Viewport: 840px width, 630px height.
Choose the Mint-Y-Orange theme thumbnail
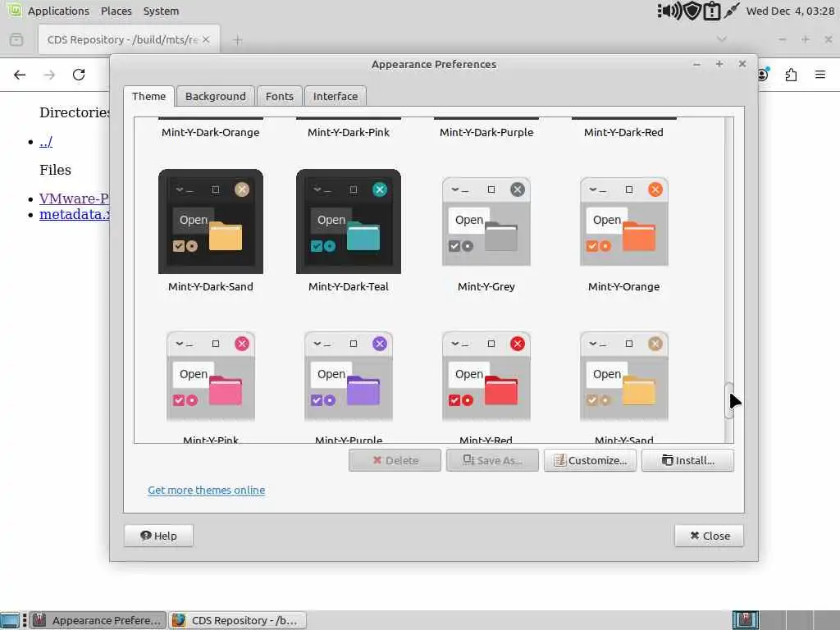624,221
